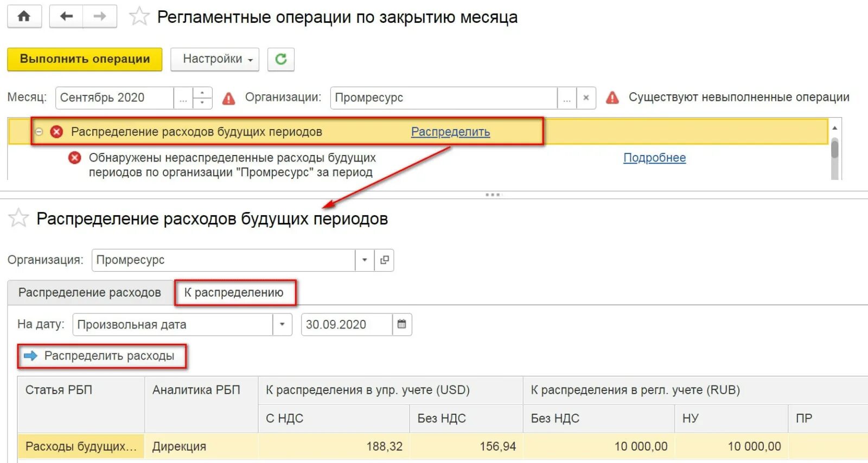Open the calendar picker for date 30.09.2020
Image resolution: width=868 pixels, height=463 pixels.
tap(401, 324)
